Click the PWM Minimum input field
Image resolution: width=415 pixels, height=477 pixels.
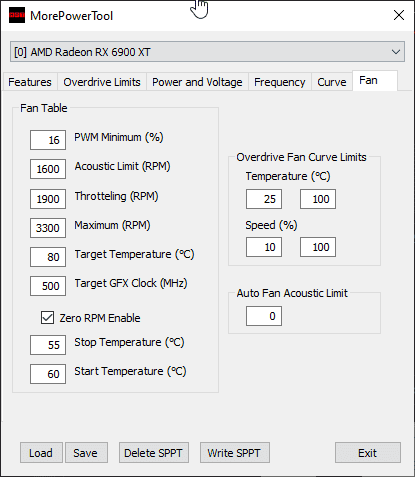(x=48, y=140)
